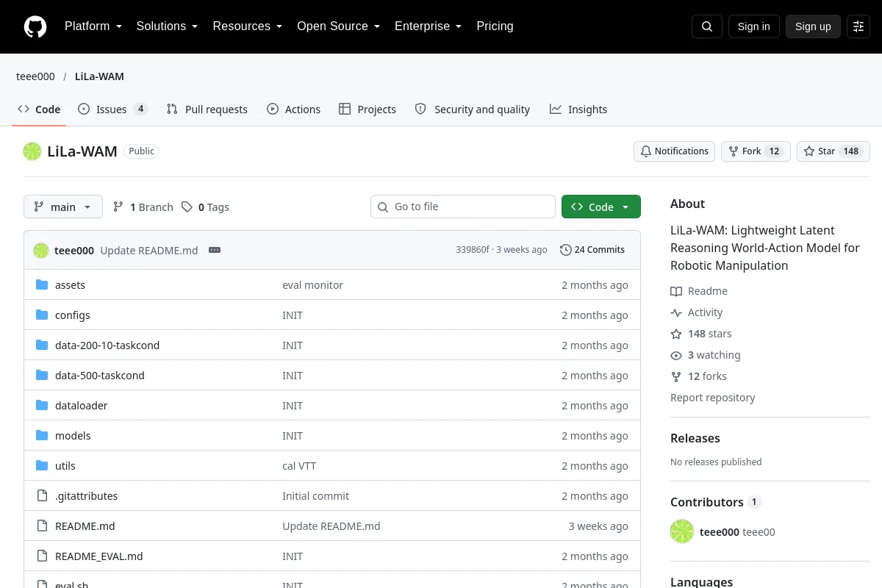This screenshot has height=588, width=882.
Task: Fork the repository
Action: pyautogui.click(x=756, y=151)
